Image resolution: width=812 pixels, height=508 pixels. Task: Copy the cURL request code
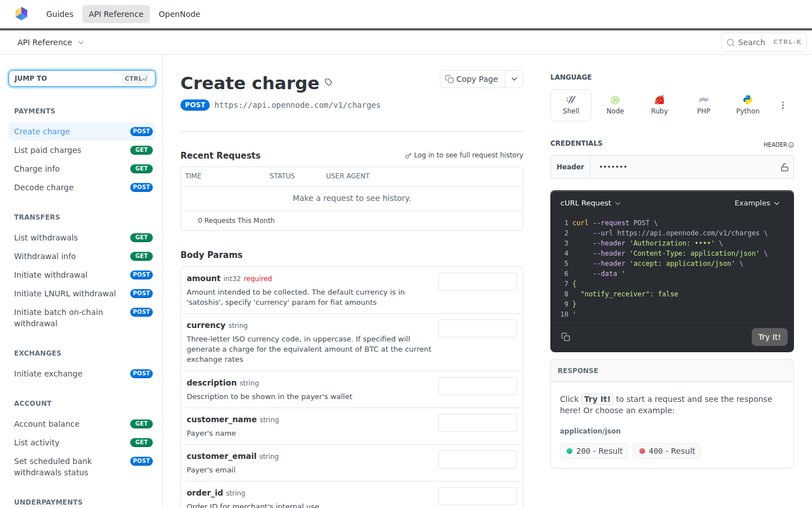tap(566, 337)
